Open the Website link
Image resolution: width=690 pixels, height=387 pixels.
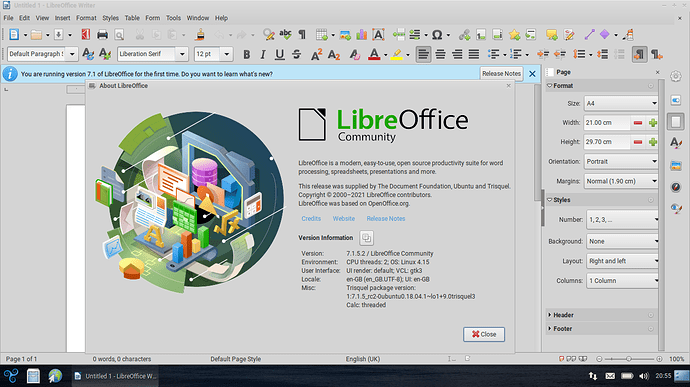pos(344,218)
